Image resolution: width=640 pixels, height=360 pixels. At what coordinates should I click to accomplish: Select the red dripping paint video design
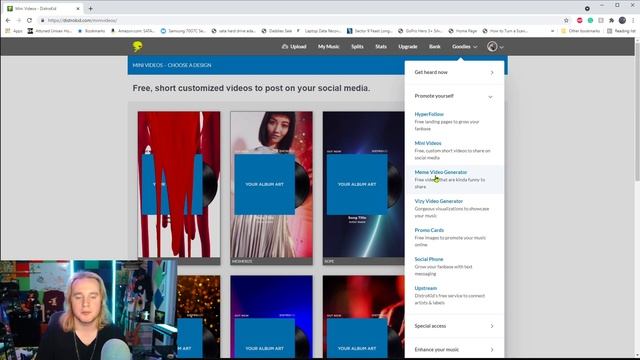coord(179,188)
